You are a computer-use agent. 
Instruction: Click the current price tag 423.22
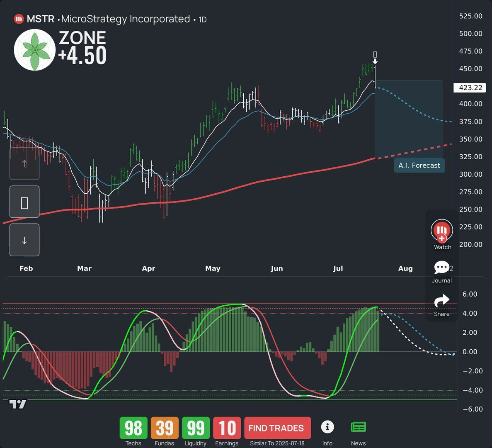pos(470,88)
